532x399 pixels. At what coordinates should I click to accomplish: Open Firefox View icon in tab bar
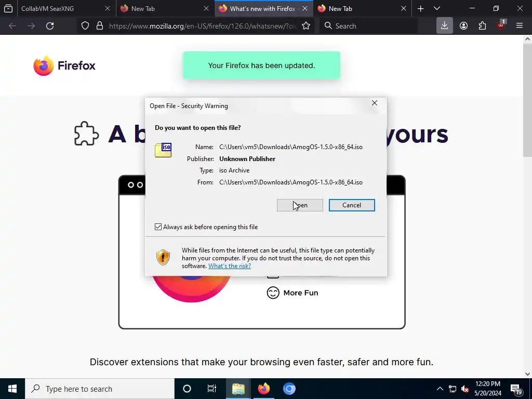pos(8,8)
